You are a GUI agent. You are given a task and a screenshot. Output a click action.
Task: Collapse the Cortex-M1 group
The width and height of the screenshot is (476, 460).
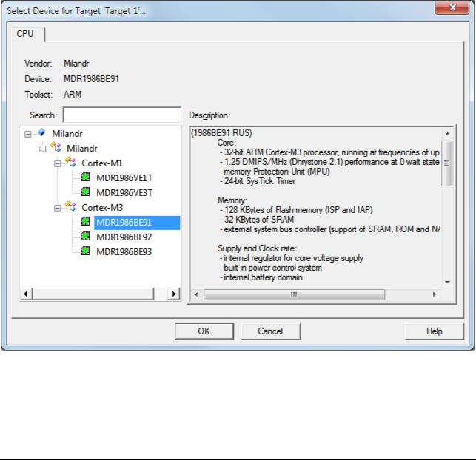(58, 163)
